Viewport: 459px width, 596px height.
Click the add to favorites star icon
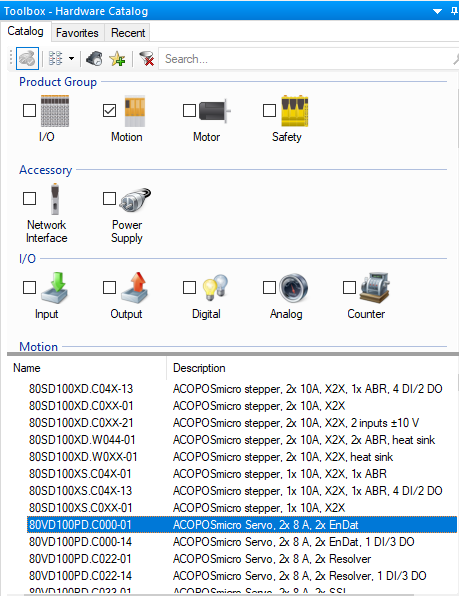[x=117, y=59]
